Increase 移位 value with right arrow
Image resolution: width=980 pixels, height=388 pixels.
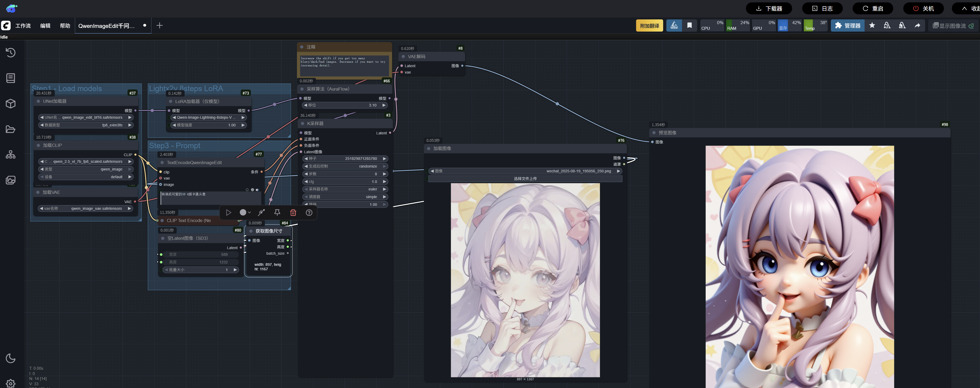384,105
